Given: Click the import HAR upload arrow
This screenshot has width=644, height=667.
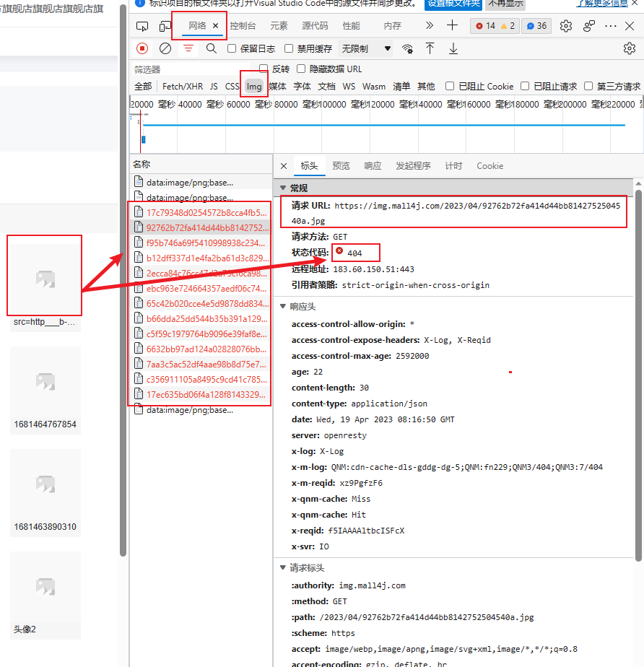Looking at the screenshot, I should (x=430, y=48).
